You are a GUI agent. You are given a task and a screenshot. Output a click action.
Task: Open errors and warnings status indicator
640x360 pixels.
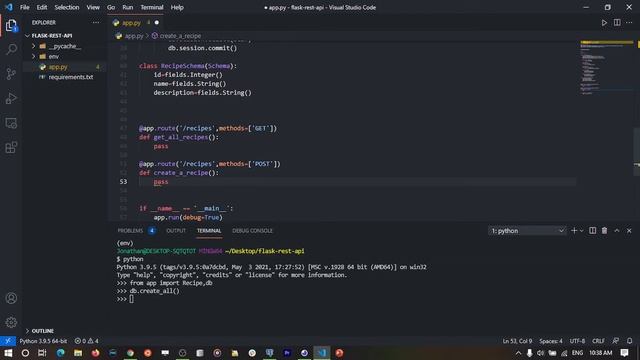(87, 341)
